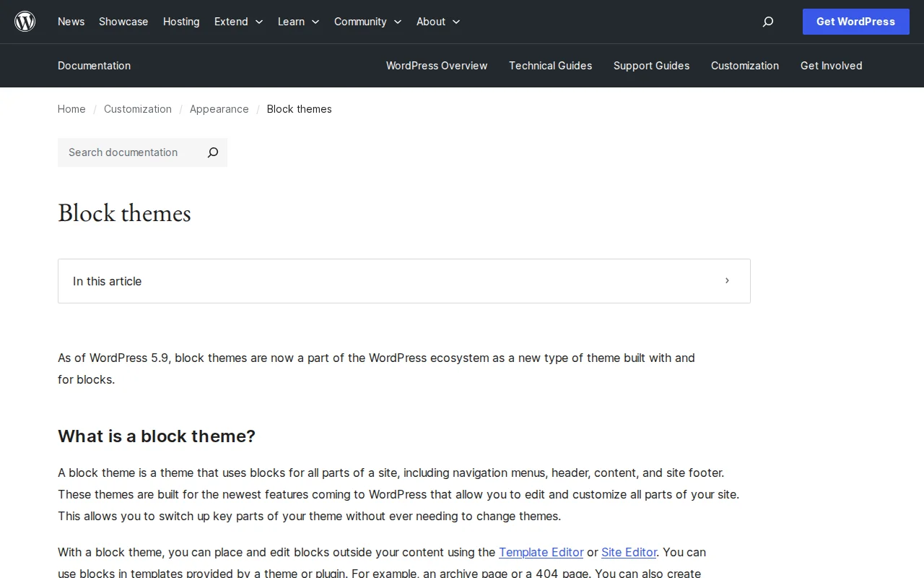Image resolution: width=924 pixels, height=578 pixels.
Task: Open the Site Editor link
Action: pos(629,552)
